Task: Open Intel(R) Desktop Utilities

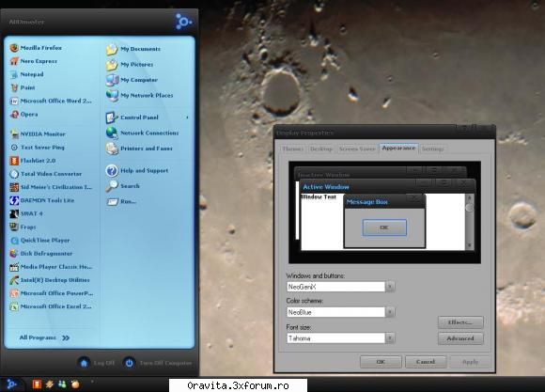Action: click(50, 280)
